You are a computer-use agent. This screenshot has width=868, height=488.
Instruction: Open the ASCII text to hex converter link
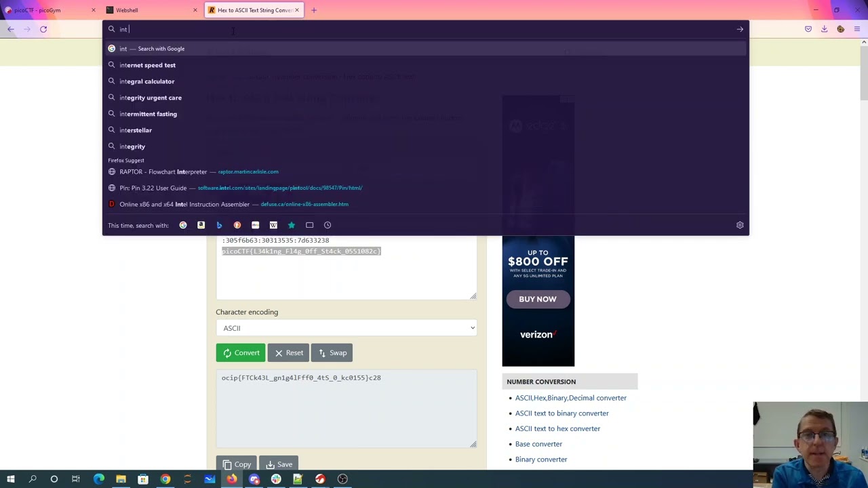coord(557,428)
